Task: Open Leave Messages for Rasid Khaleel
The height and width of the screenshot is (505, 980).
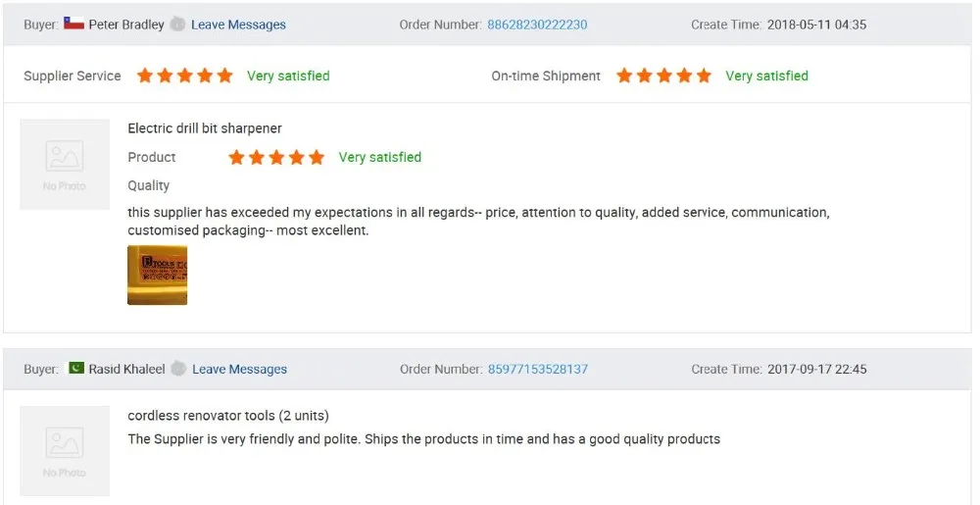Action: tap(239, 370)
